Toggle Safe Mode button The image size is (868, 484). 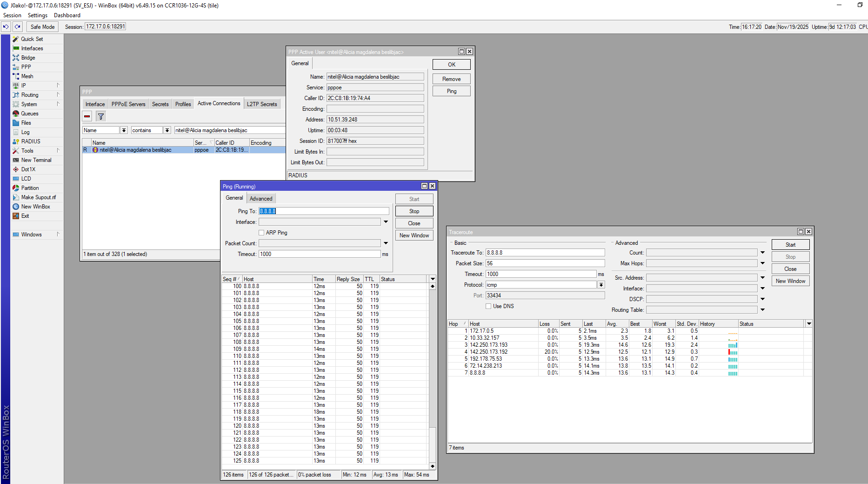[42, 27]
